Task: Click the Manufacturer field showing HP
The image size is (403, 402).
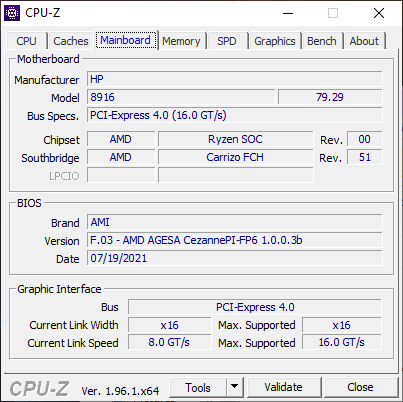Action: click(235, 79)
